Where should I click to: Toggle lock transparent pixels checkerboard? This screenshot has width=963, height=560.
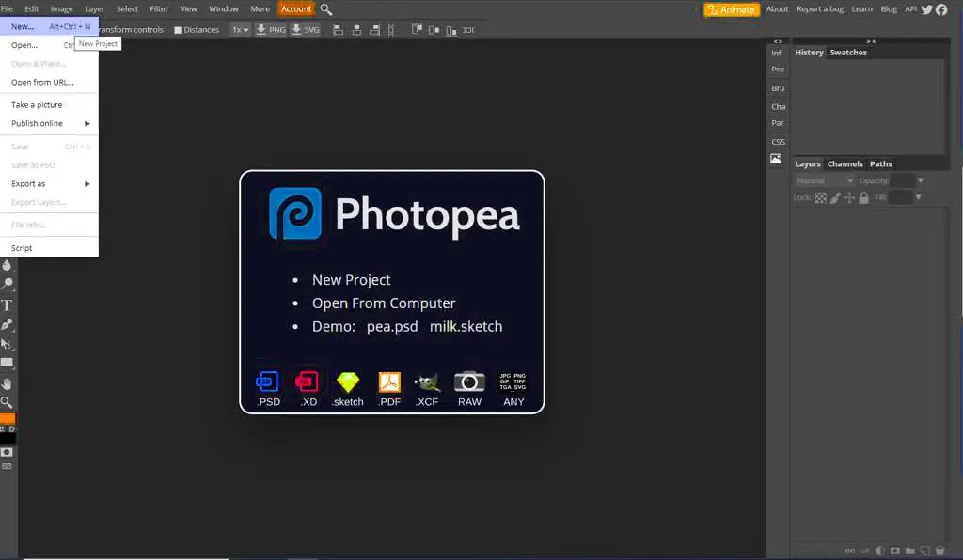[820, 197]
